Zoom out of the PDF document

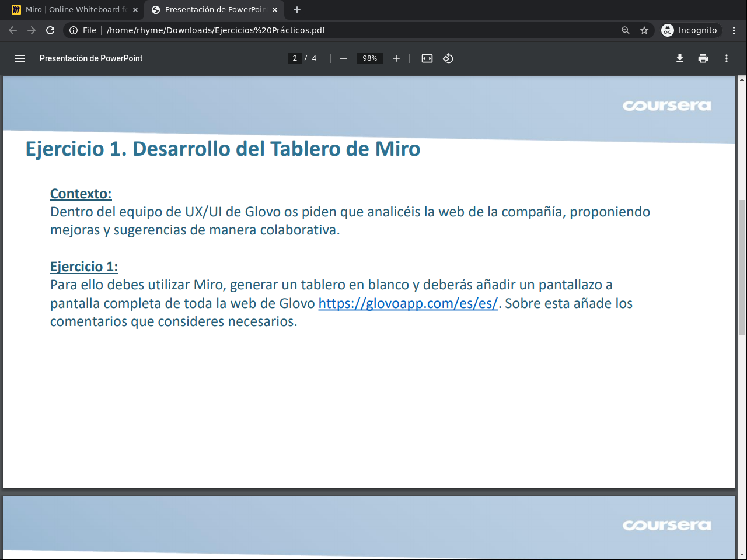coord(344,58)
